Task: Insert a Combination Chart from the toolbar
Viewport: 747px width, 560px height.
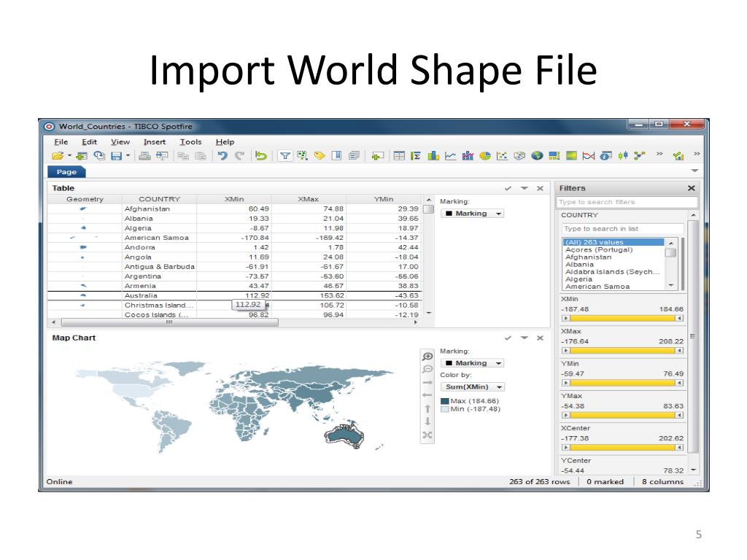Action: click(x=468, y=156)
